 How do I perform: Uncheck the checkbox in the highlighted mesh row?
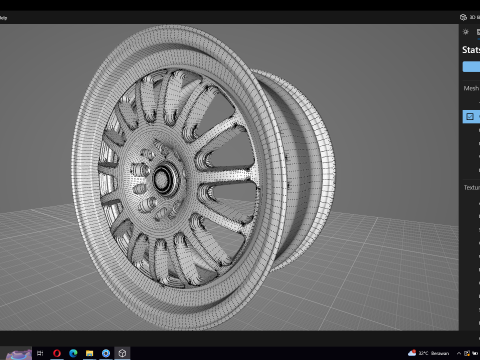coord(470,116)
